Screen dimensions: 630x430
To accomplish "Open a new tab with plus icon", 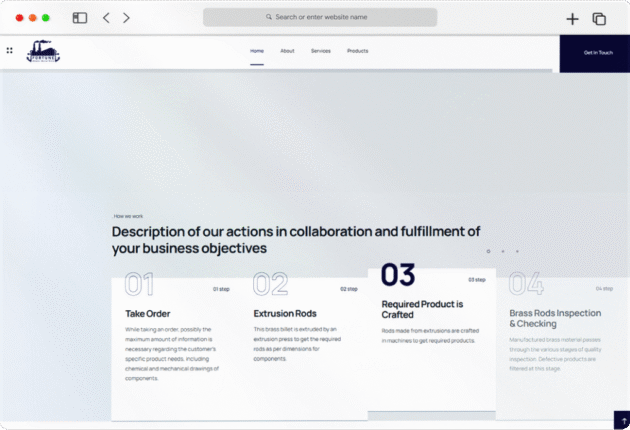I will point(572,18).
